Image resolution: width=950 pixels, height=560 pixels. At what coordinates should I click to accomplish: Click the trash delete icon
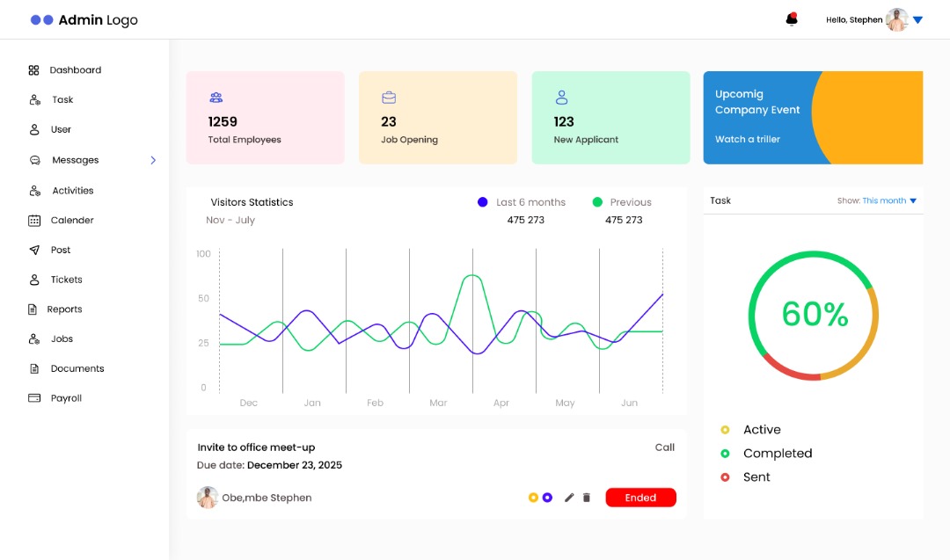tap(587, 498)
